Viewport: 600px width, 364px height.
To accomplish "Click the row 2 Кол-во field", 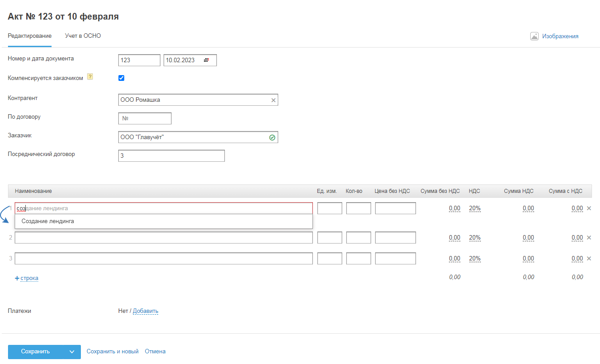I will tap(359, 237).
